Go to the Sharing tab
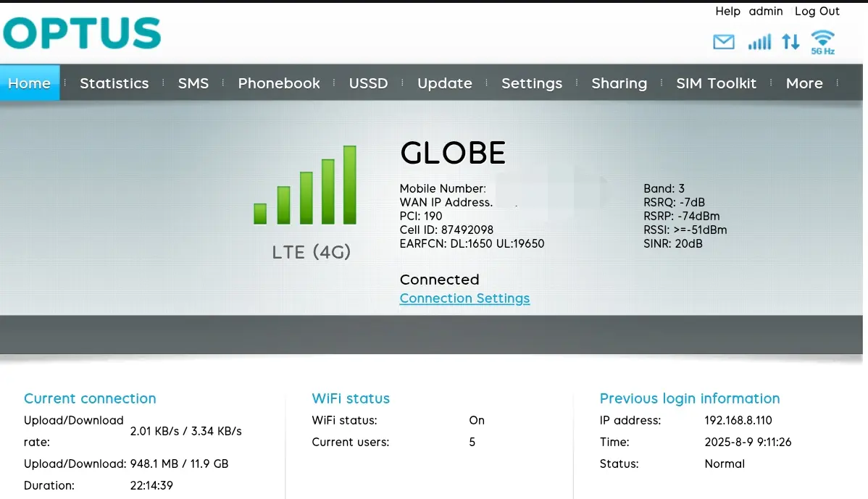The height and width of the screenshot is (499, 868). (619, 83)
